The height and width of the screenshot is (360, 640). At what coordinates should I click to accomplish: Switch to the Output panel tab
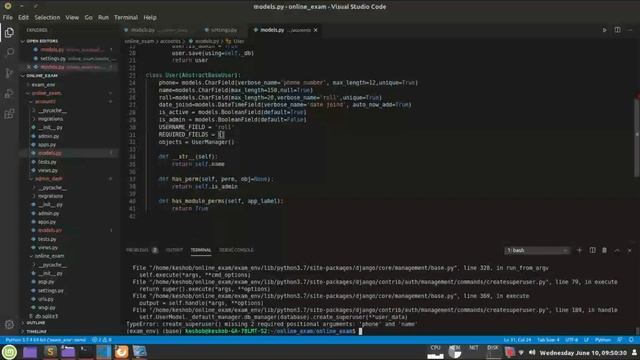click(174, 250)
